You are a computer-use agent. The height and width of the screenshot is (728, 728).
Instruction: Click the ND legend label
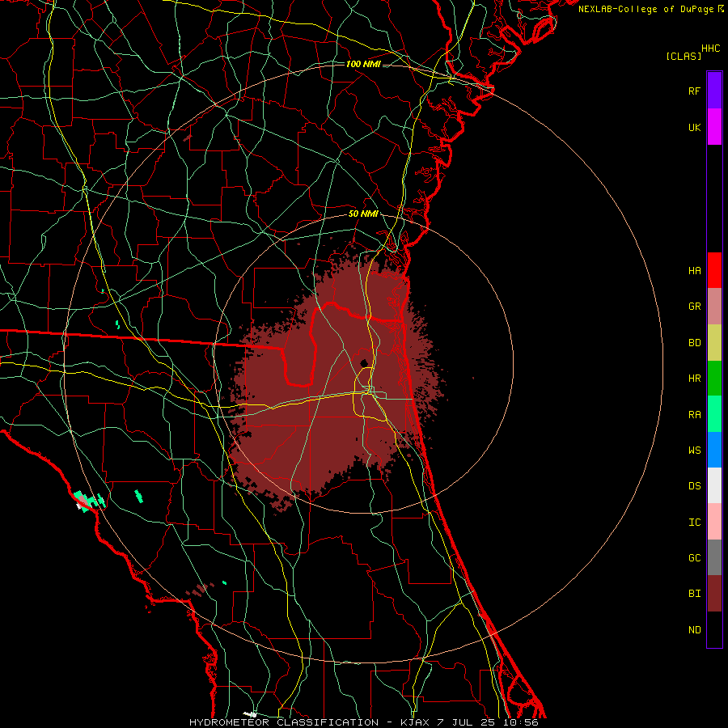click(694, 629)
